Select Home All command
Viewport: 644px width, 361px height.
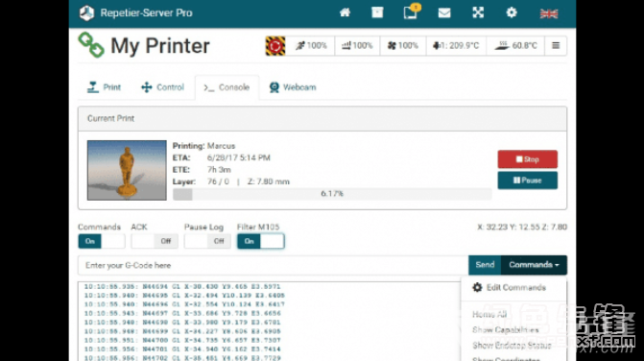489,314
